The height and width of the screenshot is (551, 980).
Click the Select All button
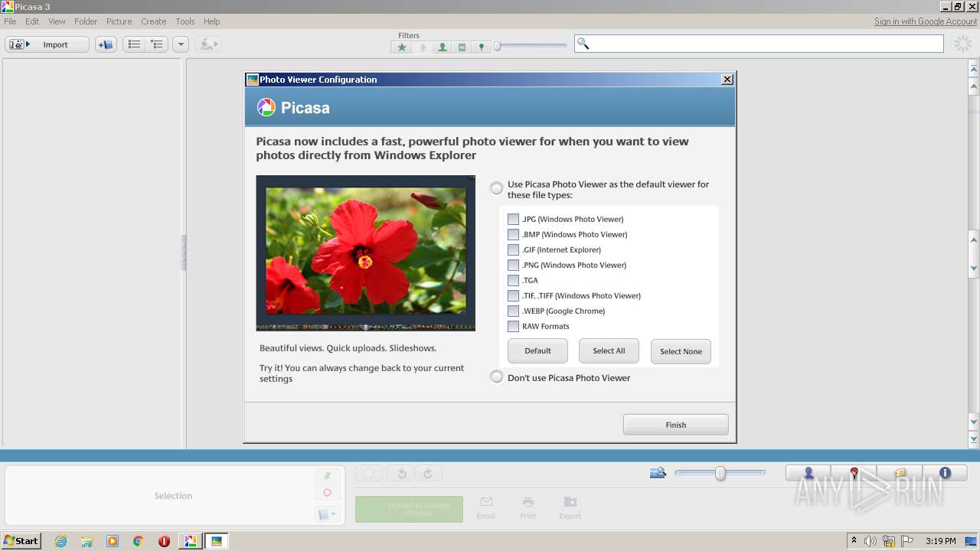[609, 350]
